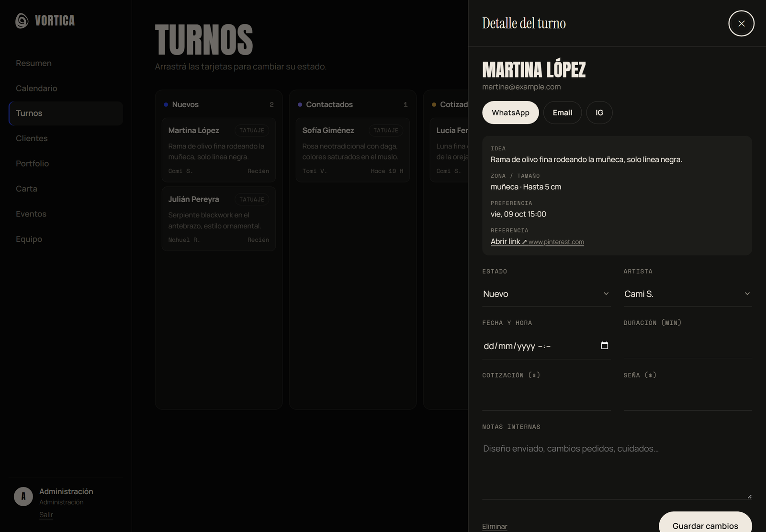Click the Contactados column header
Image resolution: width=766 pixels, height=532 pixels.
coord(352,104)
